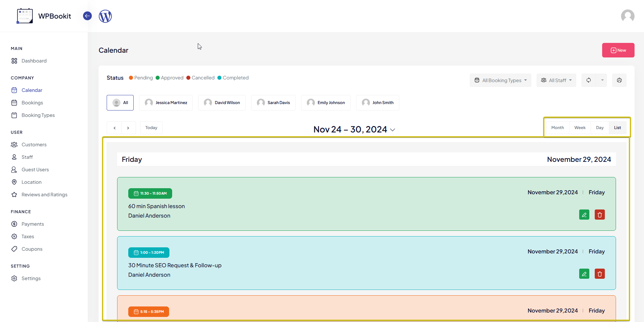This screenshot has height=322, width=644.
Task: Edit the 30 Minute SEO Request booking
Action: click(584, 274)
